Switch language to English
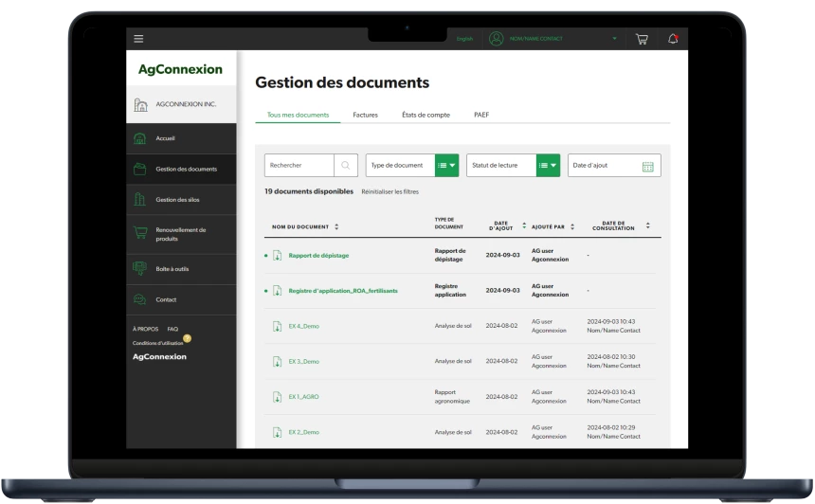815x504 pixels. 464,39
